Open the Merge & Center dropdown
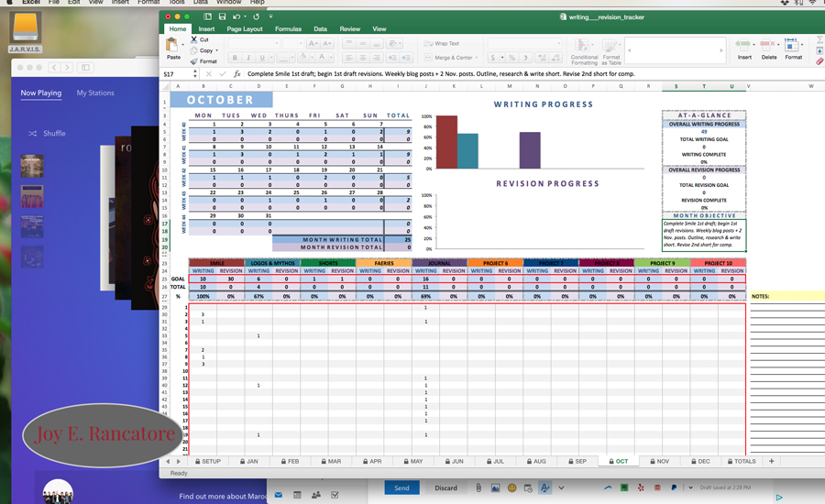This screenshot has height=504, width=825. 477,58
